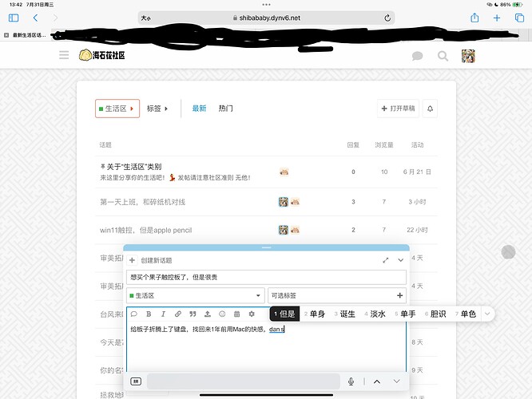Show the Safari tab overview
Screen dimensions: 532x399
pyautogui.click(x=519, y=18)
